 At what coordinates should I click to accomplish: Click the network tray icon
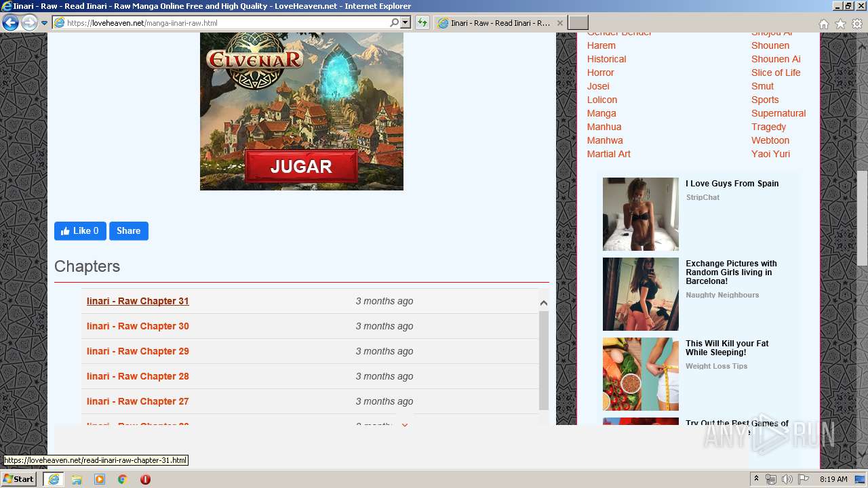771,479
